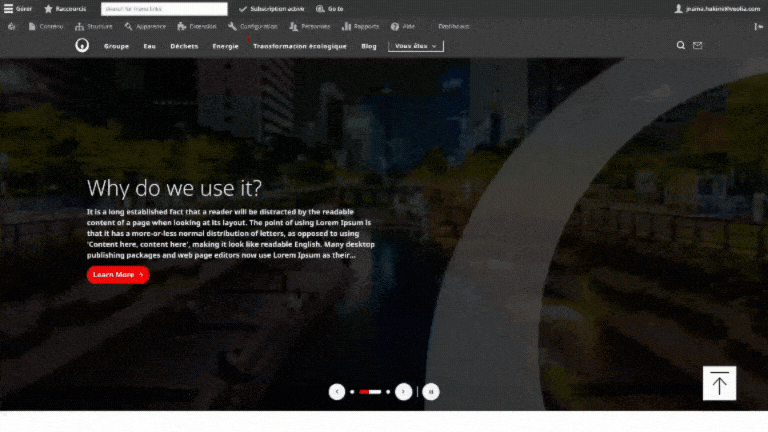Open the Gérer hamburger menu

(18, 9)
